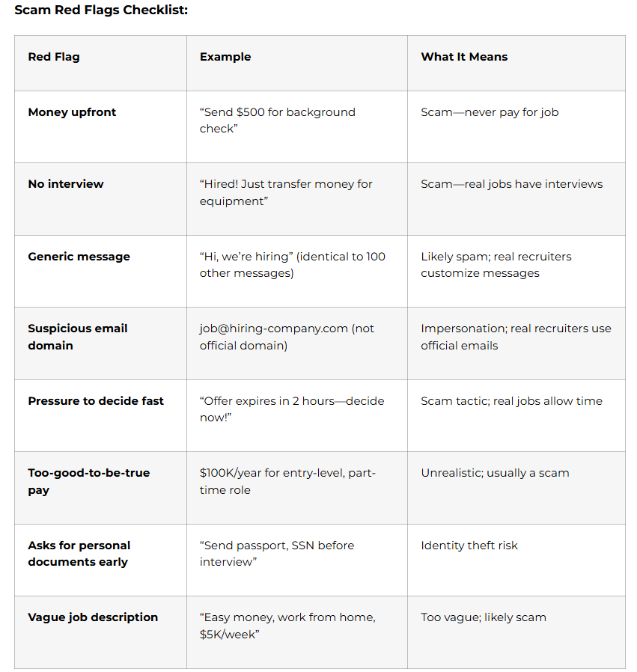Select the "$100K/year for entry-level" example cell

(287, 481)
